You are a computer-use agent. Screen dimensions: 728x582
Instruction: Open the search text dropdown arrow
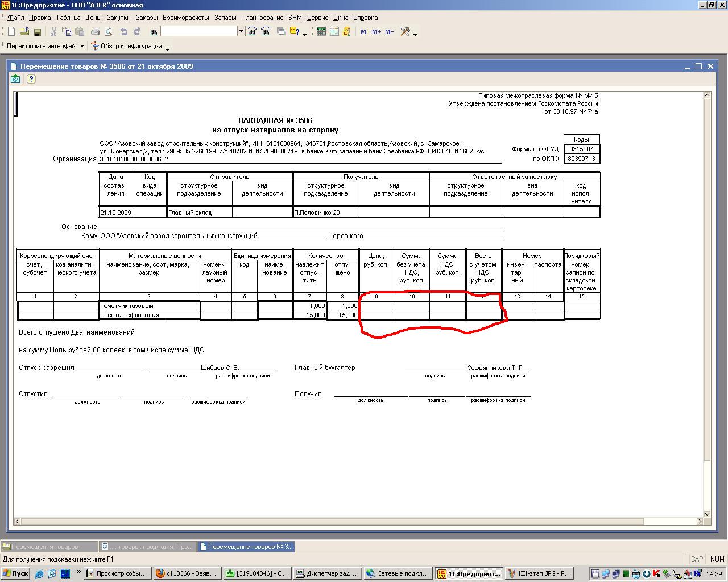pos(241,32)
